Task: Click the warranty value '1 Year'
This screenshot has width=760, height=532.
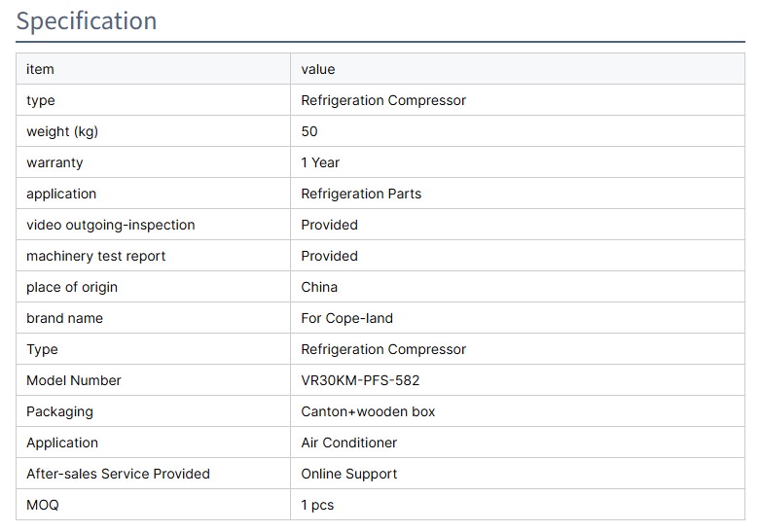Action: coord(320,162)
